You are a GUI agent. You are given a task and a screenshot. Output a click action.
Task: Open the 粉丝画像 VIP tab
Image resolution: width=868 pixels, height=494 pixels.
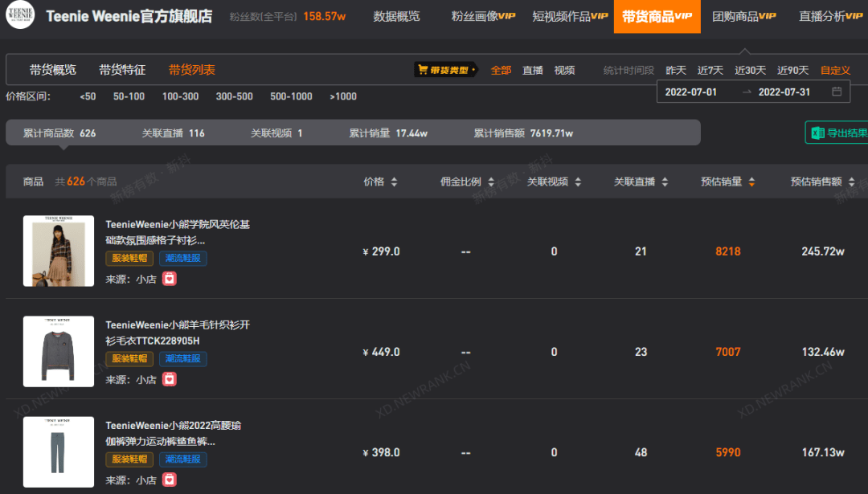[483, 17]
